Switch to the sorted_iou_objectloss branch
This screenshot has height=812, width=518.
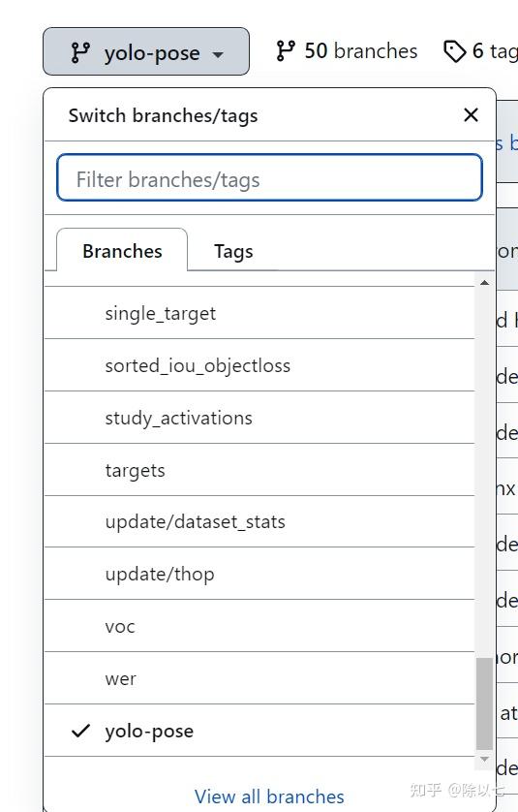(x=259, y=365)
